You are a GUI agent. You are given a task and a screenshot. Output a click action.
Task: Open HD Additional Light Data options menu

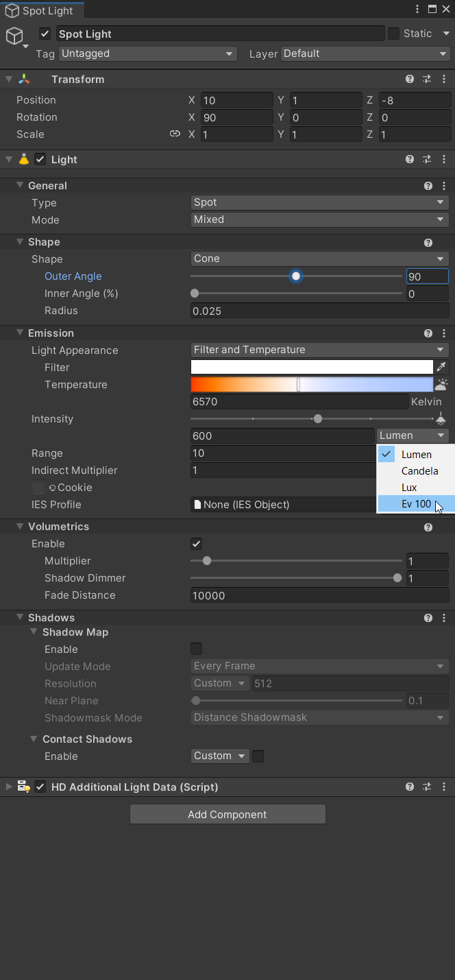coord(444,787)
